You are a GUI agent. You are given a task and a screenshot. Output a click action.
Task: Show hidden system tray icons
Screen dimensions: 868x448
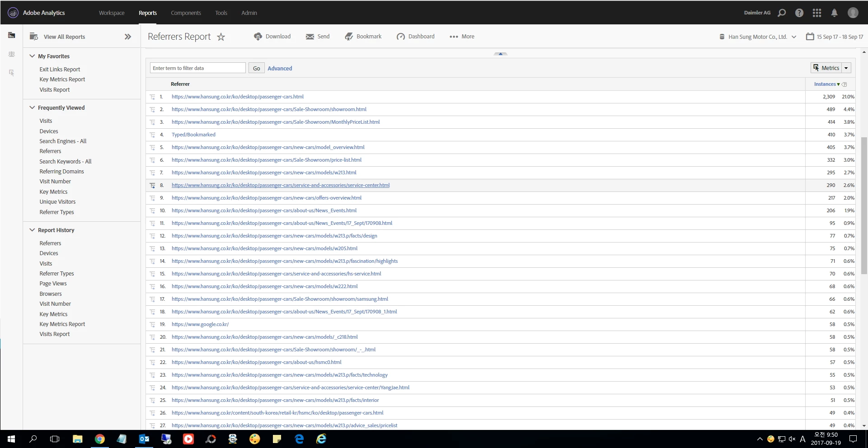[760, 439]
